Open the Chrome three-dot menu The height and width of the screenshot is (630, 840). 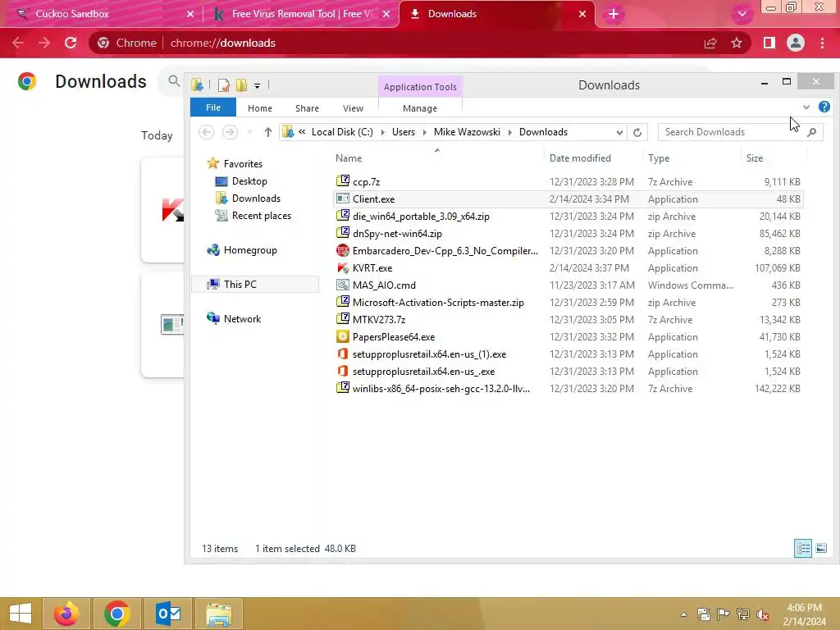click(x=822, y=43)
